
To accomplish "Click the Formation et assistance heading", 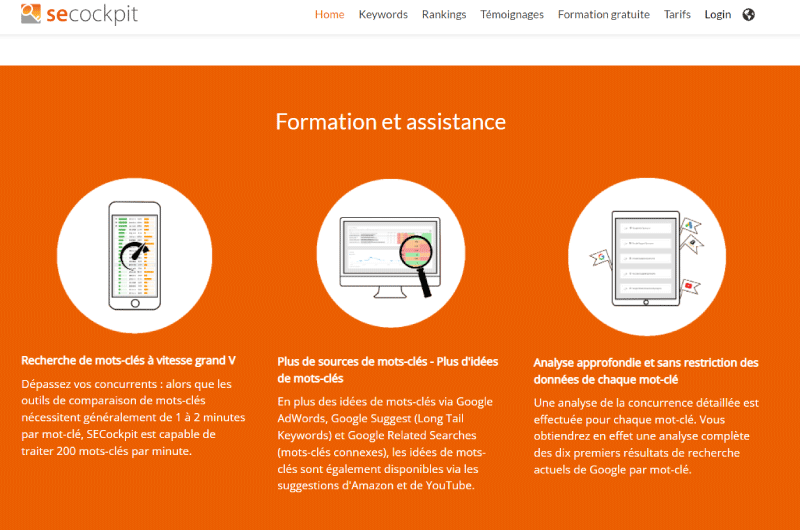I will pyautogui.click(x=391, y=122).
